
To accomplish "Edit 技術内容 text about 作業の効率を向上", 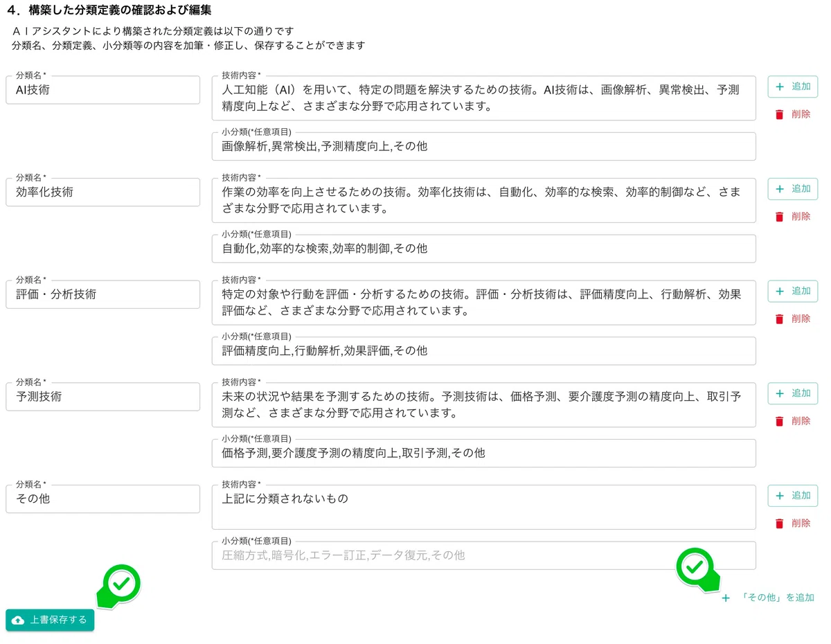I will pos(484,200).
